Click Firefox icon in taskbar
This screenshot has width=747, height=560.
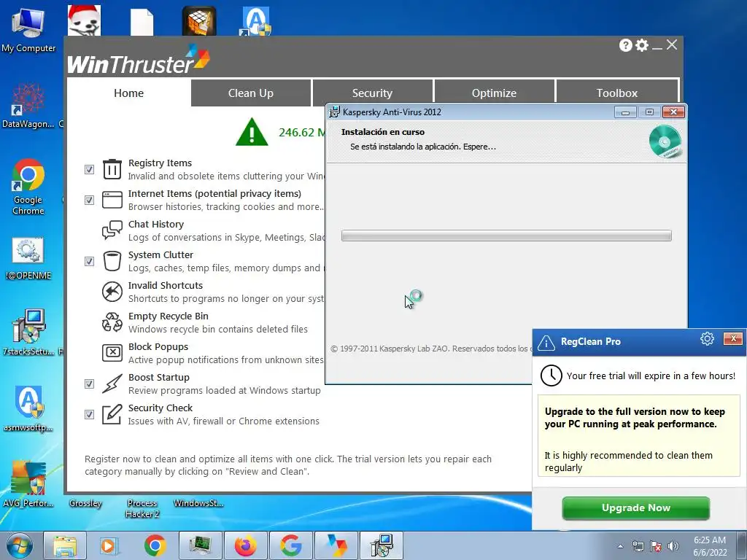coord(245,545)
